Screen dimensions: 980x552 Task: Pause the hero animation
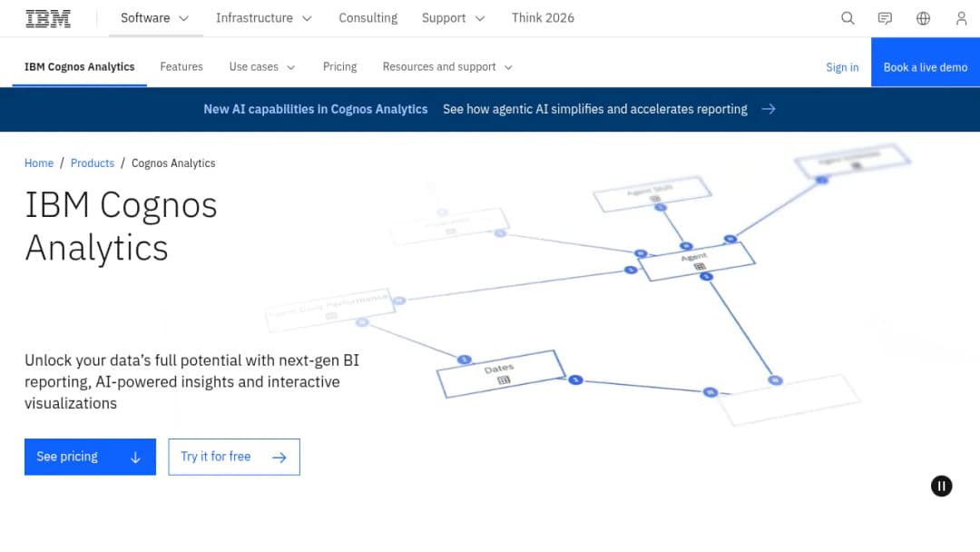click(941, 486)
